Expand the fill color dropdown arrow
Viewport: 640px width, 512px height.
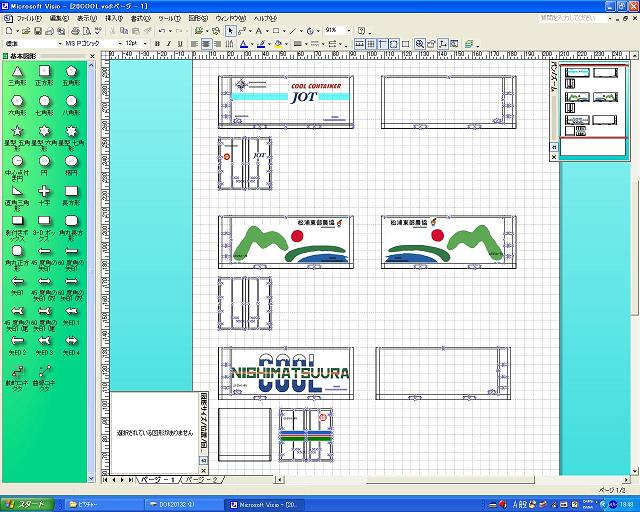point(286,44)
